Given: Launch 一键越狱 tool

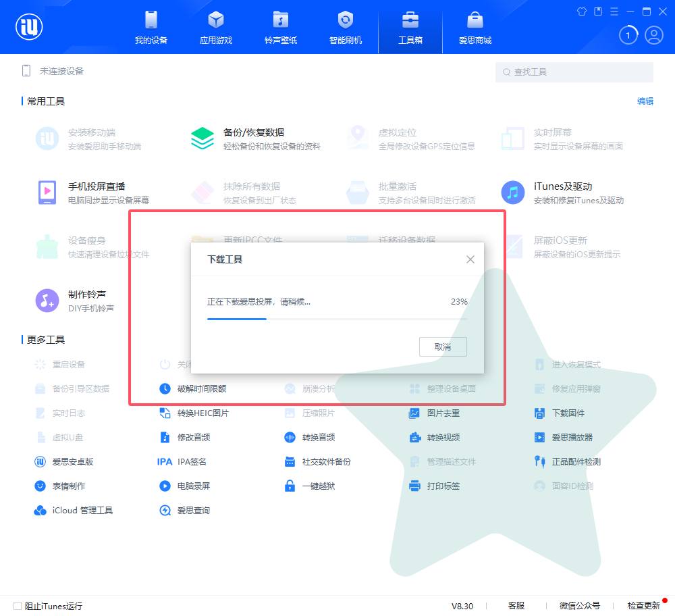Looking at the screenshot, I should tap(310, 486).
